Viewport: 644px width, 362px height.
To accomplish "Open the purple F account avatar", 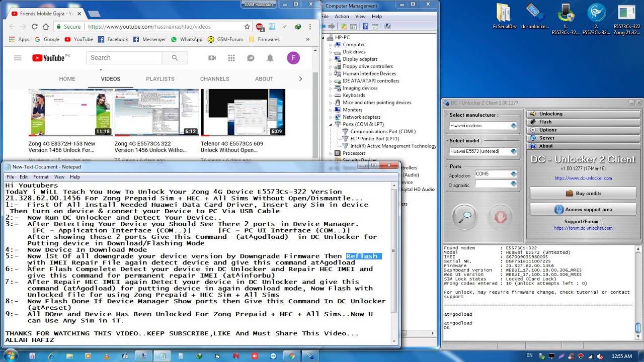I will pos(293,58).
